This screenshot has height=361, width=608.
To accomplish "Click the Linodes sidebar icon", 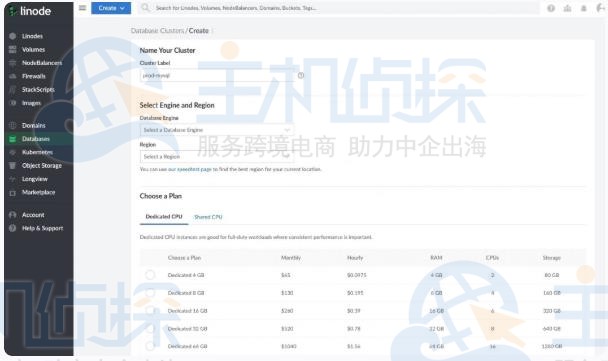I will tap(12, 36).
